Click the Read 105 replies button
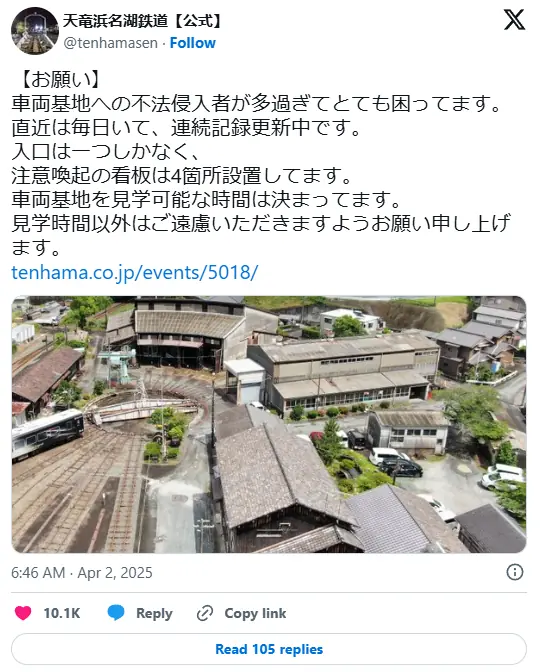This screenshot has width=540, height=672. click(269, 649)
